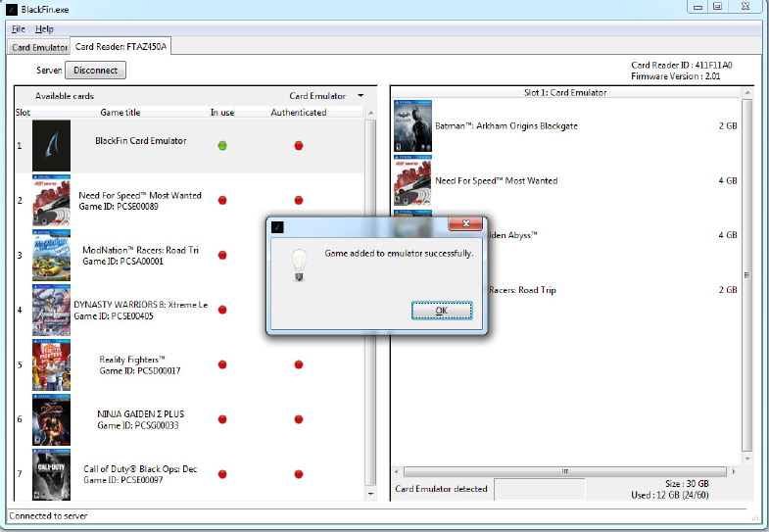Click Slot 1 panel vertical scrollbar thumb
Screen dimensions: 769x532
point(746,275)
